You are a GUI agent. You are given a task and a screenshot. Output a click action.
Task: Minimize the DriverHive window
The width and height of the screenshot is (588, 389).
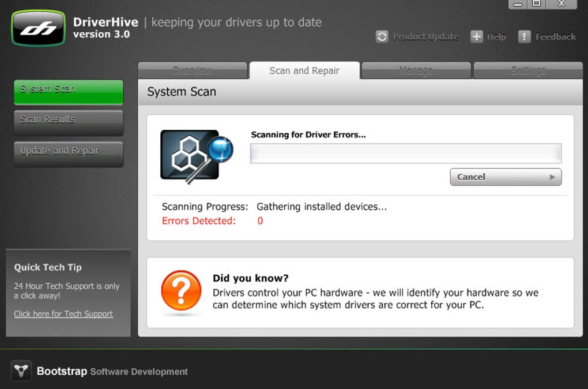click(518, 4)
